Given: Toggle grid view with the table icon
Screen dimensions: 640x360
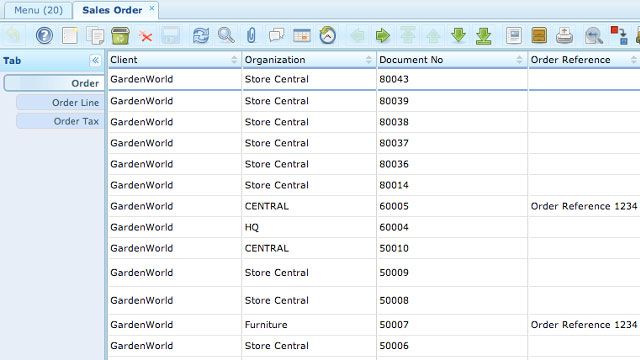Looking at the screenshot, I should (302, 36).
